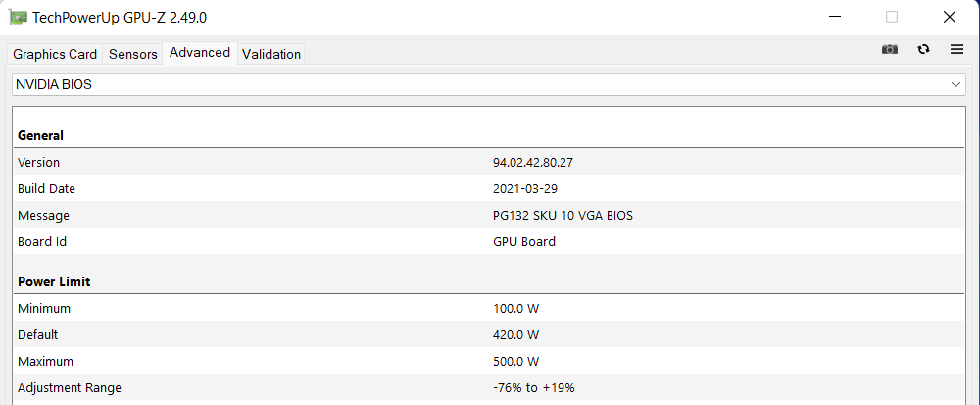
Task: Select the Adjustment Range label
Action: [x=70, y=388]
